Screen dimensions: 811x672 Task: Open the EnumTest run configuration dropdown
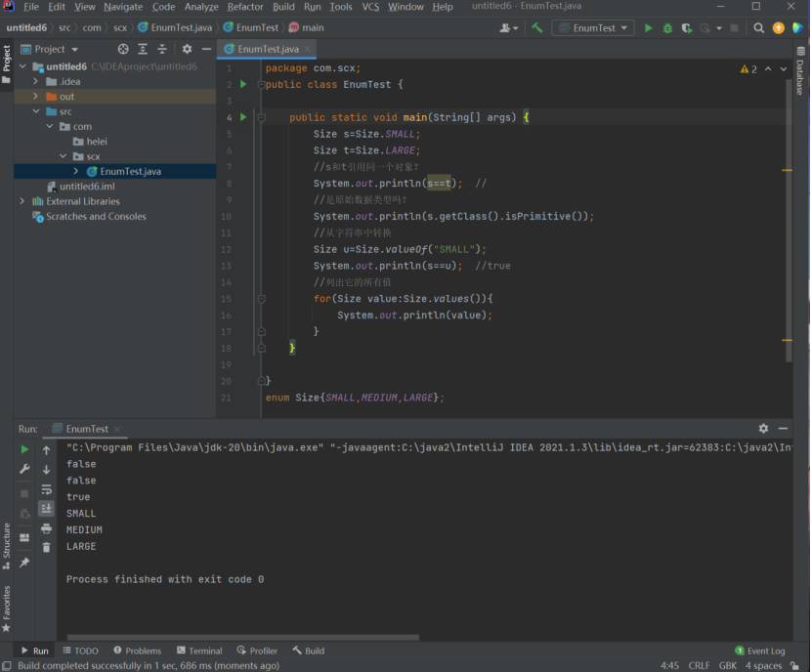pyautogui.click(x=593, y=28)
